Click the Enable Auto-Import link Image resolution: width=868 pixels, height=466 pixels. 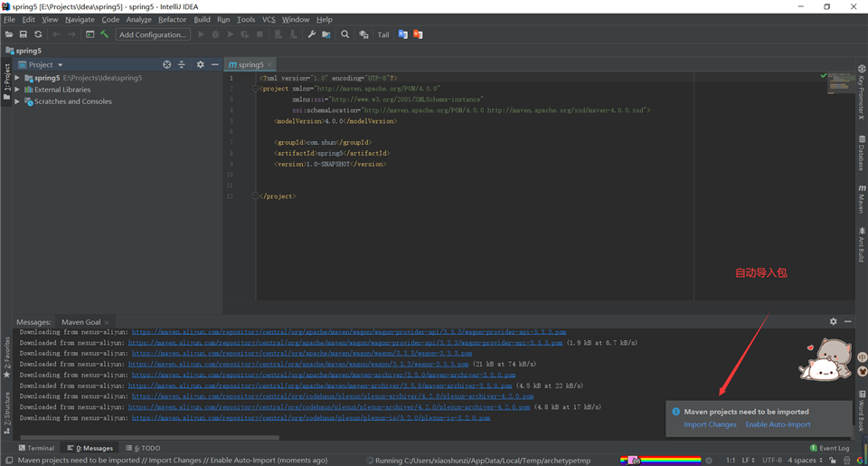[x=778, y=424]
